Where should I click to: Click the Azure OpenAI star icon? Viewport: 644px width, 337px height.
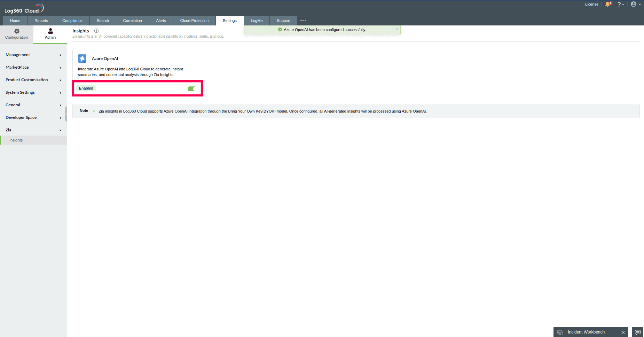(x=82, y=59)
